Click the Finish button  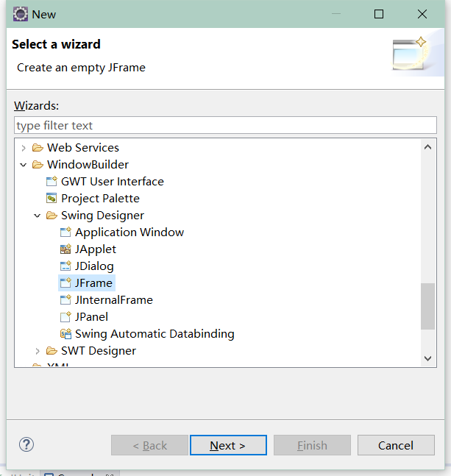point(312,445)
